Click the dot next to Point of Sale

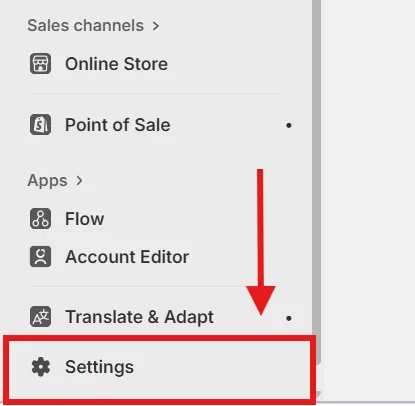point(289,125)
